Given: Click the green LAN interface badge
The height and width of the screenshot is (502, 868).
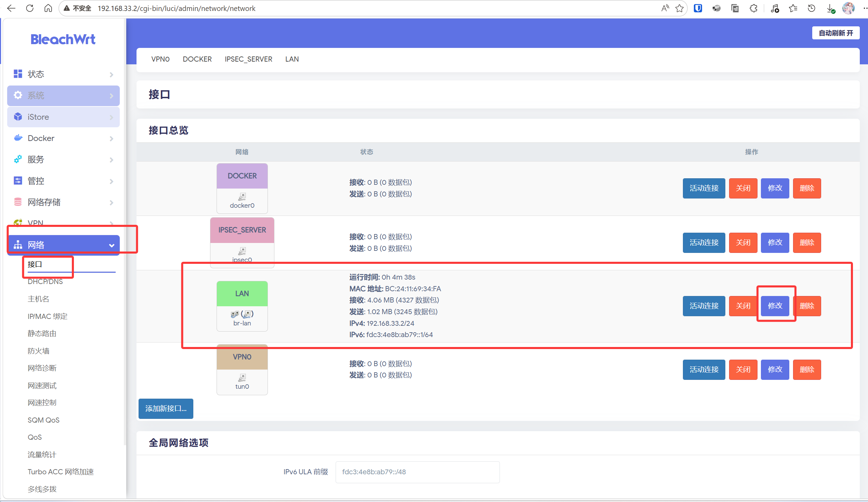Looking at the screenshot, I should click(x=242, y=294).
